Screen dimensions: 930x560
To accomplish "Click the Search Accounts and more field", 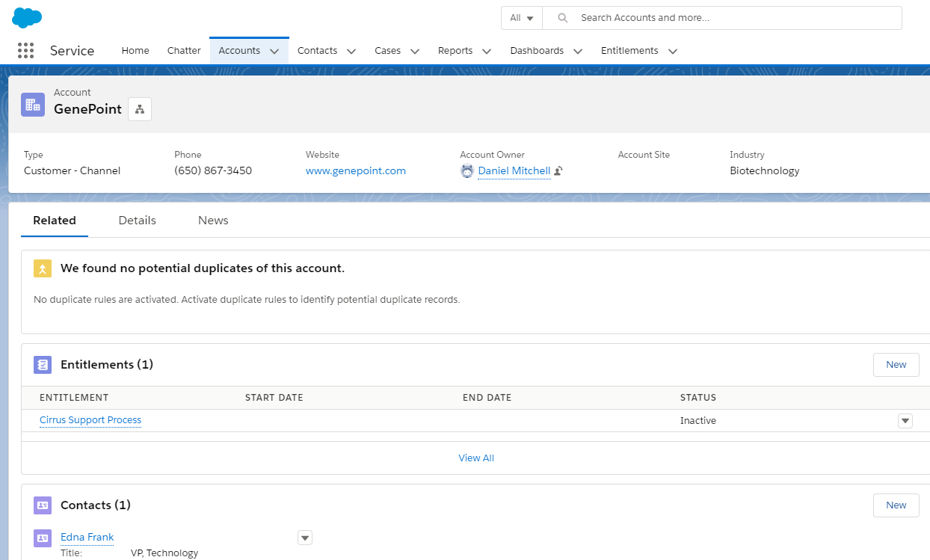I will pos(733,18).
